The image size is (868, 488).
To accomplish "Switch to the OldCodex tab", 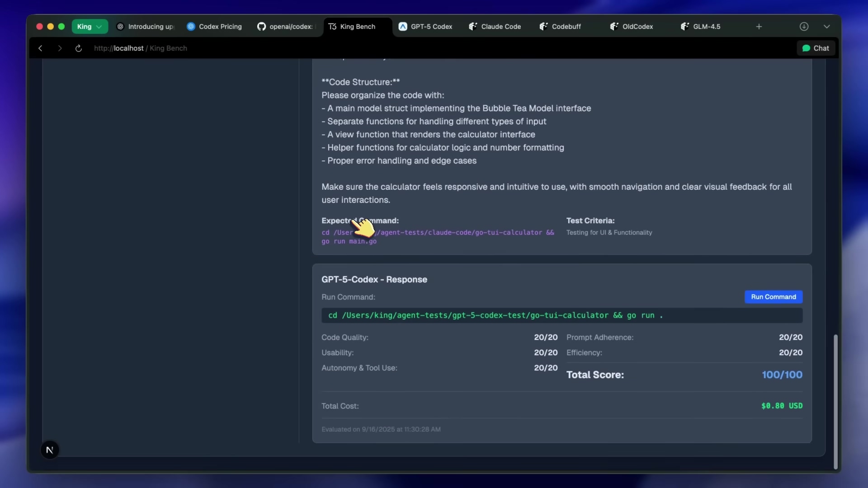I will 632,27.
